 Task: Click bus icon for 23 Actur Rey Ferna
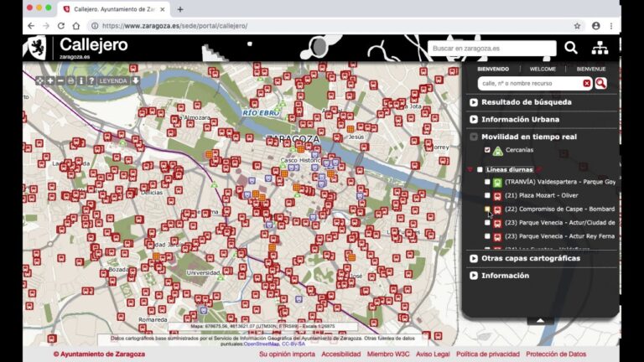pyautogui.click(x=497, y=237)
